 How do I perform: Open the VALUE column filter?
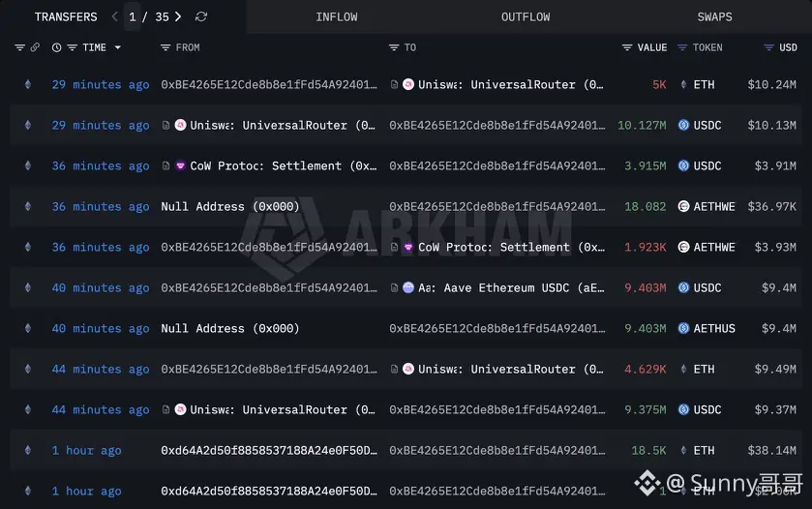pos(626,47)
